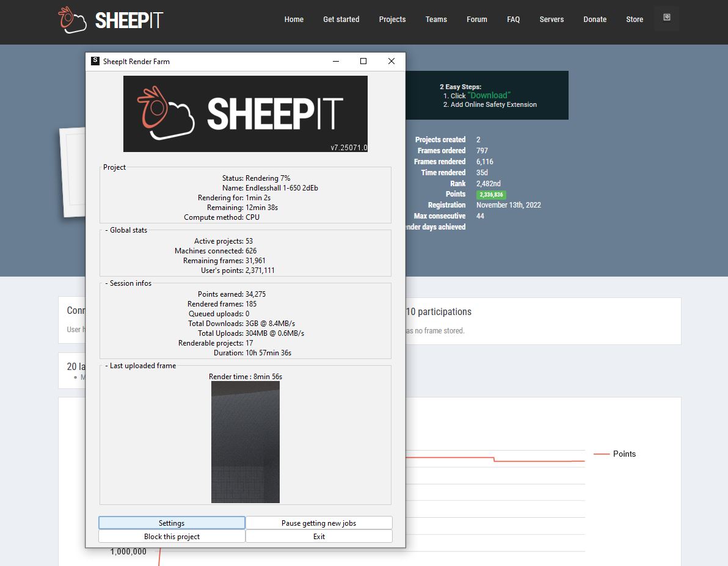Click the project name "Endlesshall 1-650 2dEb"

tap(282, 188)
